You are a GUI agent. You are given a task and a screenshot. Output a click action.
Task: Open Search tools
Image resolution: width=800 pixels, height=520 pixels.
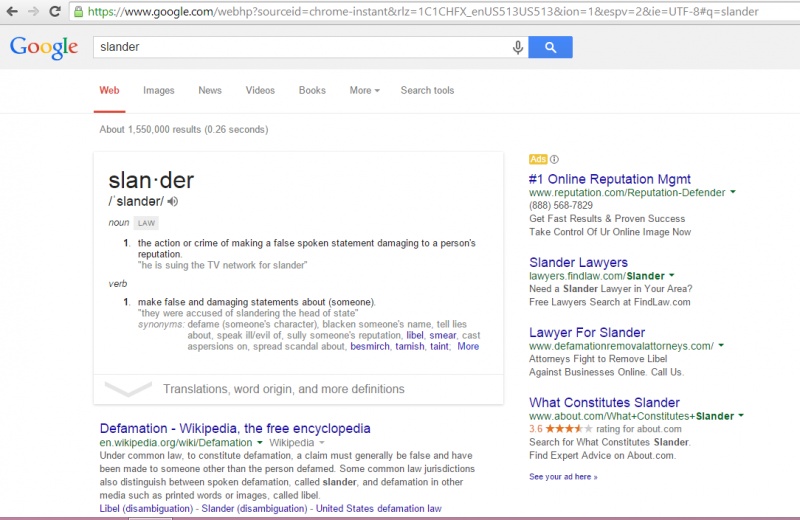[x=427, y=90]
